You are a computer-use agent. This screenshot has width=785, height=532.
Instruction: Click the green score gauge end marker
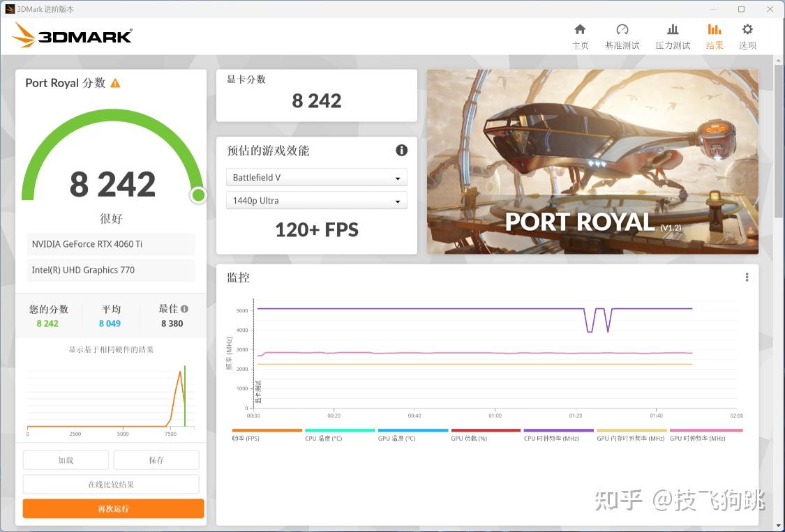click(x=198, y=195)
